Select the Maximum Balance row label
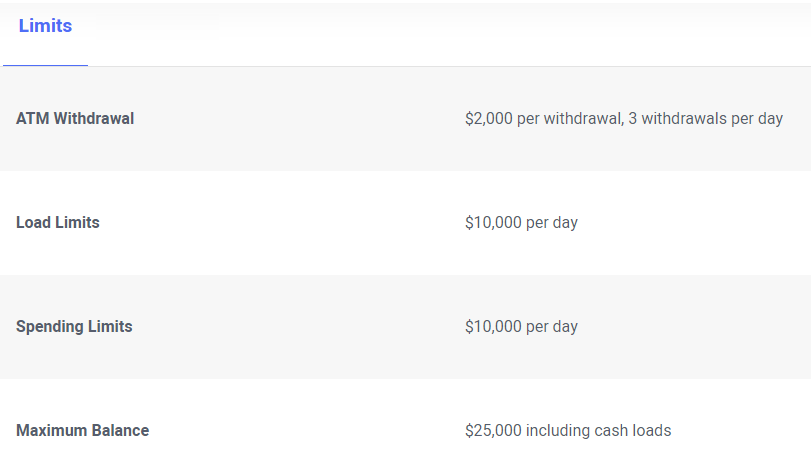This screenshot has height=471, width=811. [x=82, y=431]
